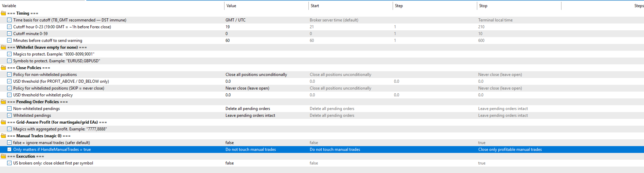Screen dimensions: 644x173
Task: Click the Grid-Aware Profit folder icon
Action: pyautogui.click(x=3, y=122)
